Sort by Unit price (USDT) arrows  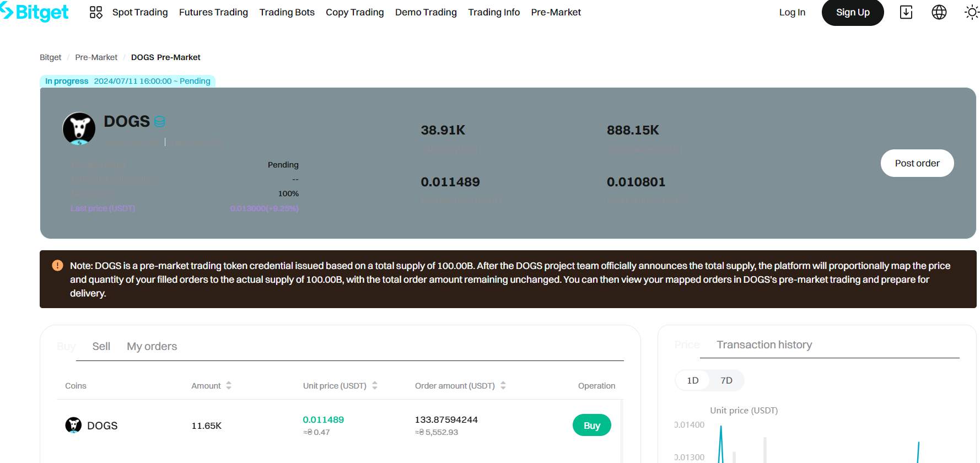click(375, 385)
